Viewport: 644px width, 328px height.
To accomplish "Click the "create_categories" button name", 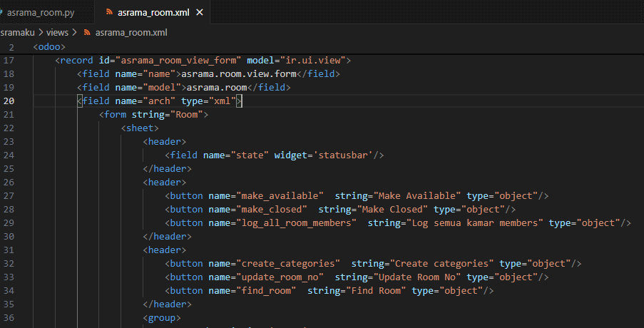I will coord(288,264).
